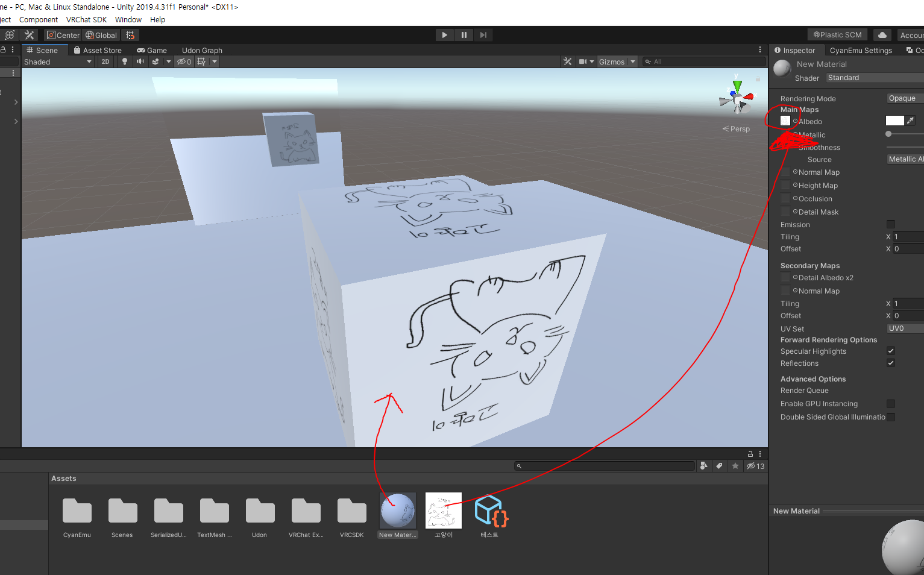Open the VRChat SDK menu
The image size is (924, 575).
point(86,19)
